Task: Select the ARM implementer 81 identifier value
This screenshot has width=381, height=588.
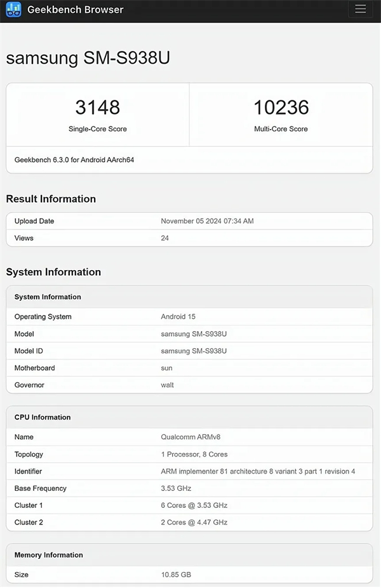Action: [258, 472]
